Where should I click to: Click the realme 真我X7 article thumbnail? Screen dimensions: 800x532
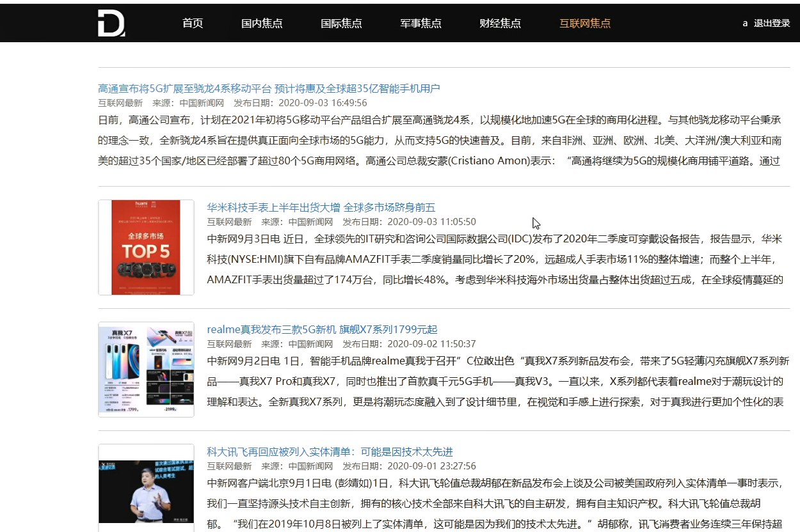point(146,370)
